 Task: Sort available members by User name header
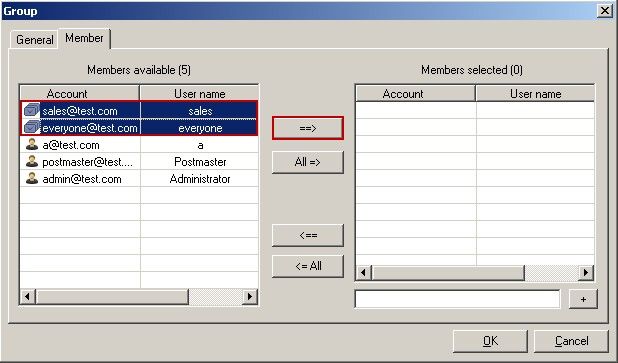coord(199,93)
